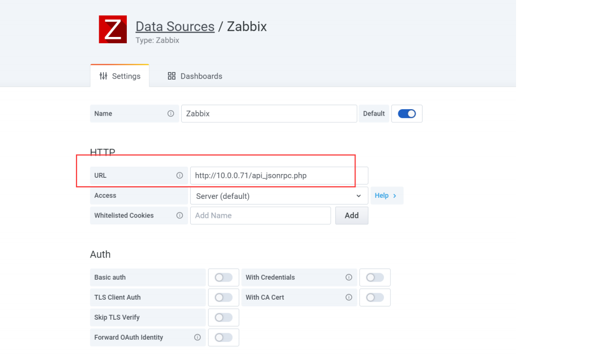
Task: Click the Whitelisted Cookies info icon
Action: [180, 215]
